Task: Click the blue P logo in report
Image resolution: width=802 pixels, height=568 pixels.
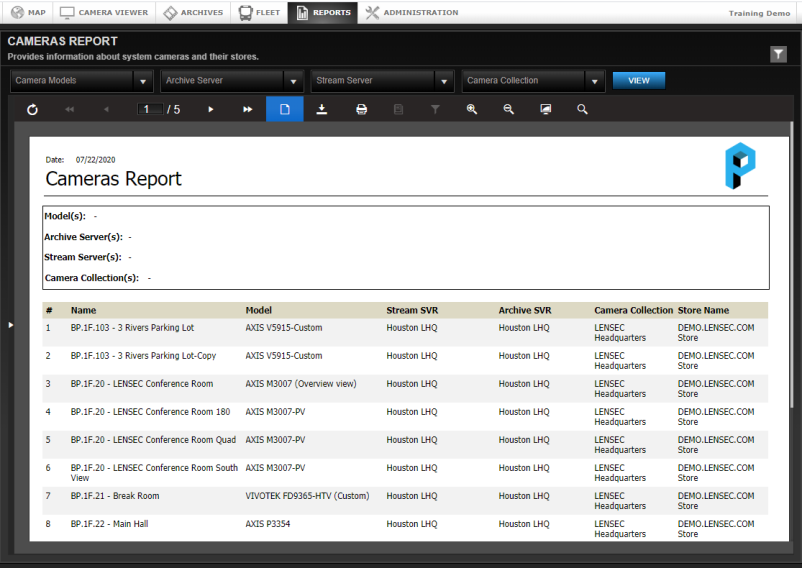Action: [x=740, y=166]
